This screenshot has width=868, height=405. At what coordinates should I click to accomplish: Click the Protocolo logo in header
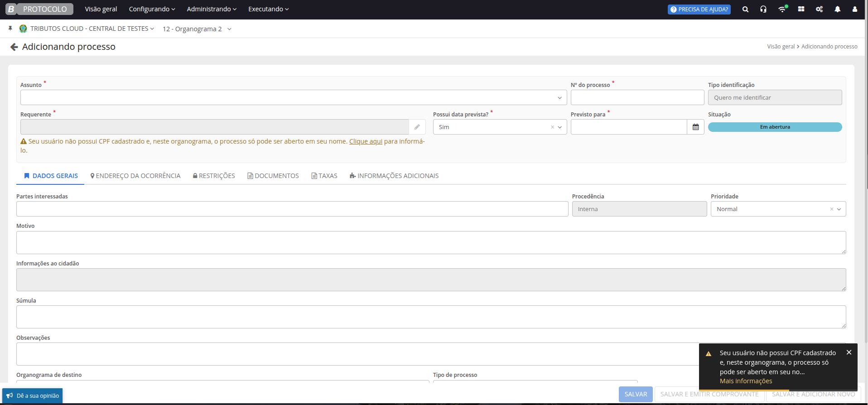click(x=39, y=9)
